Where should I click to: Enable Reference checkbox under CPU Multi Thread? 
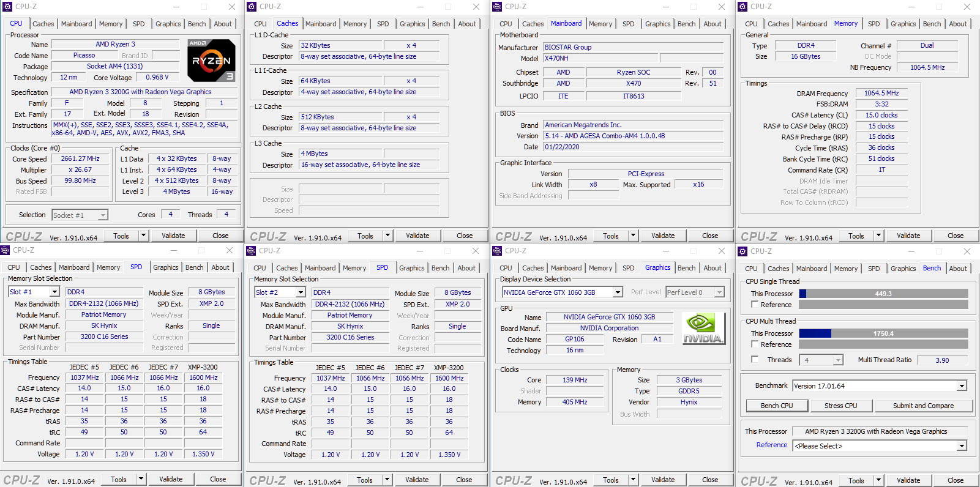coord(755,344)
